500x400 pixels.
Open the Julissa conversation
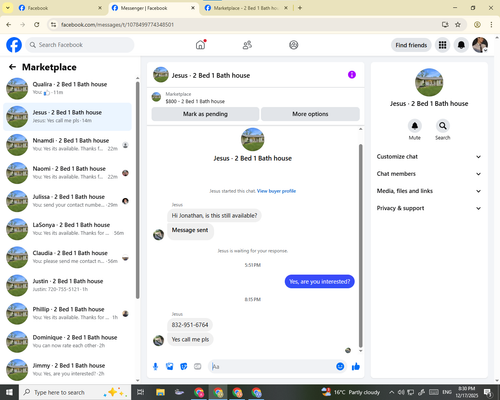tap(67, 201)
